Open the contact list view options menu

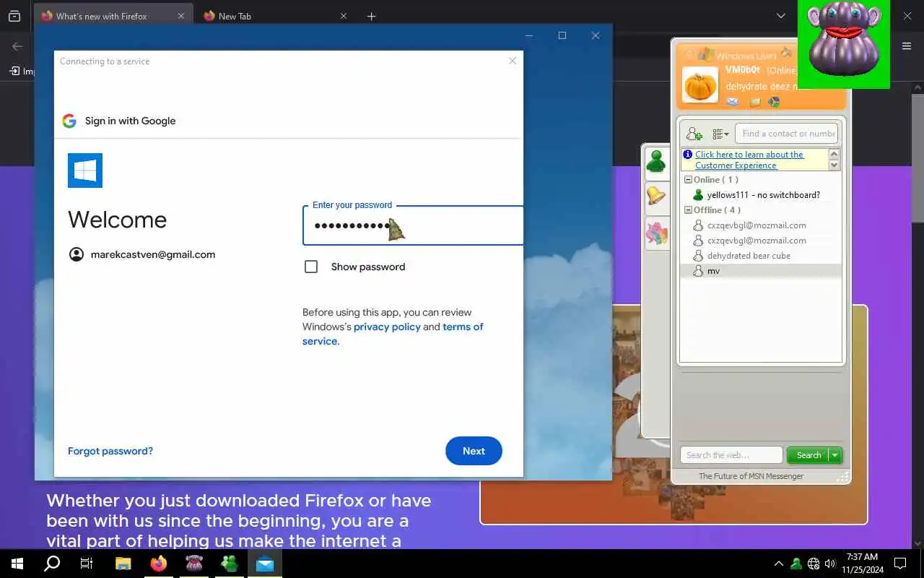(720, 134)
